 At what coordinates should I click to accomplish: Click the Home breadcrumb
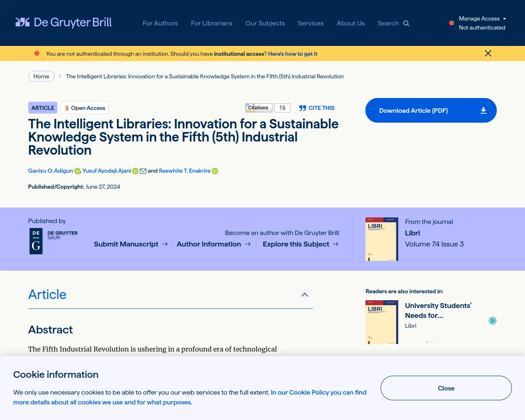coord(41,76)
